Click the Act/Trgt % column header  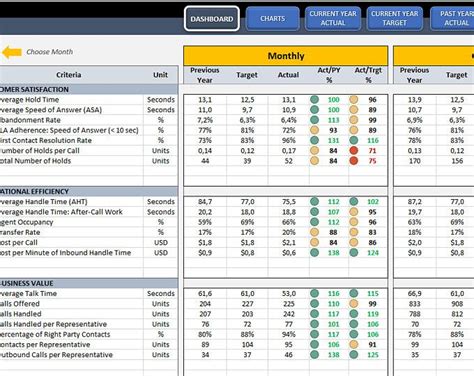[x=368, y=75]
